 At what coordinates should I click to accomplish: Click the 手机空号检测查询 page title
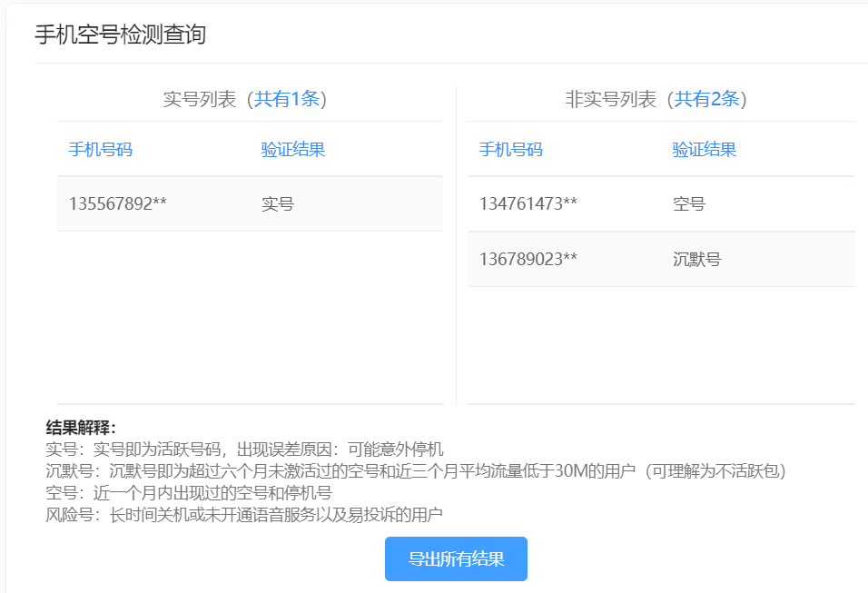[x=120, y=35]
